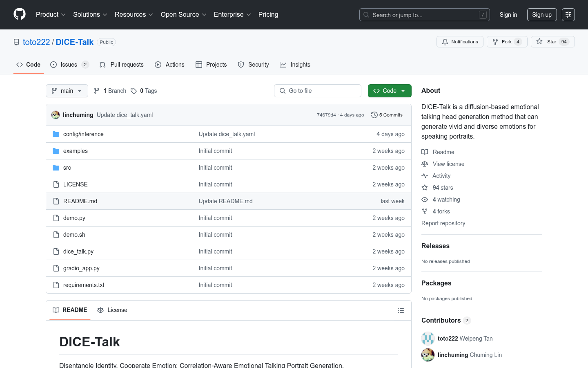The image size is (588, 368).
Task: Click the Sign up button
Action: coord(542,15)
